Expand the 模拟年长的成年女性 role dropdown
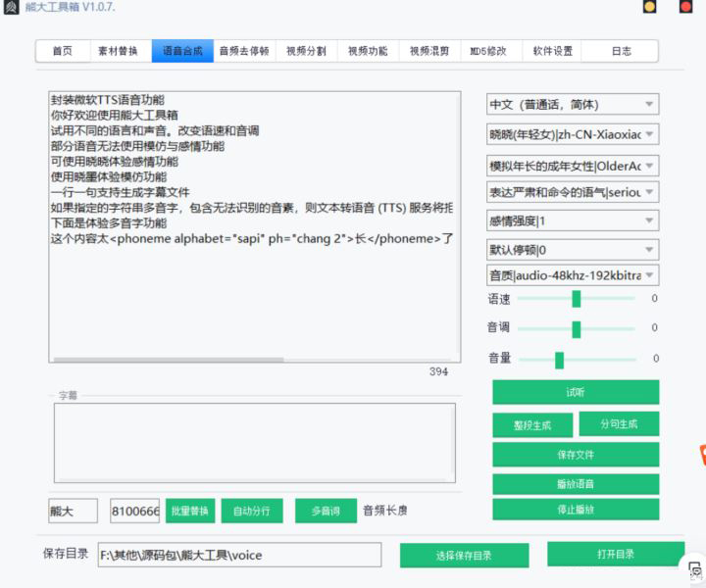This screenshot has width=706, height=588. 573,166
